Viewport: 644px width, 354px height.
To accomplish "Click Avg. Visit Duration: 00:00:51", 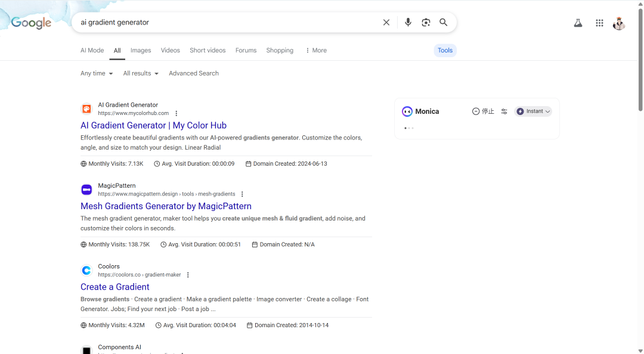I will pos(200,244).
